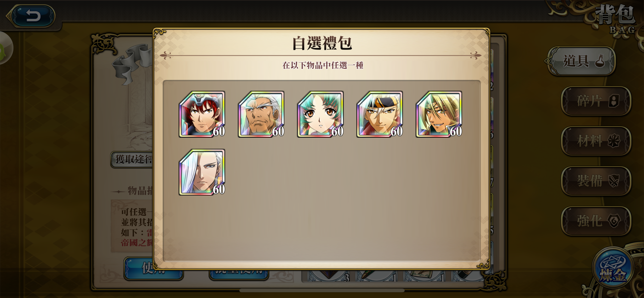Choose the white-haired elder hero portrait
644x298 pixels.
click(261, 114)
